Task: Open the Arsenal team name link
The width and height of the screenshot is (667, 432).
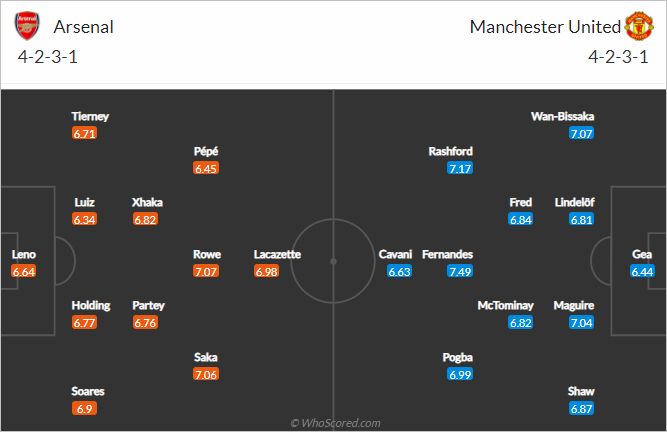Action: pyautogui.click(x=83, y=27)
